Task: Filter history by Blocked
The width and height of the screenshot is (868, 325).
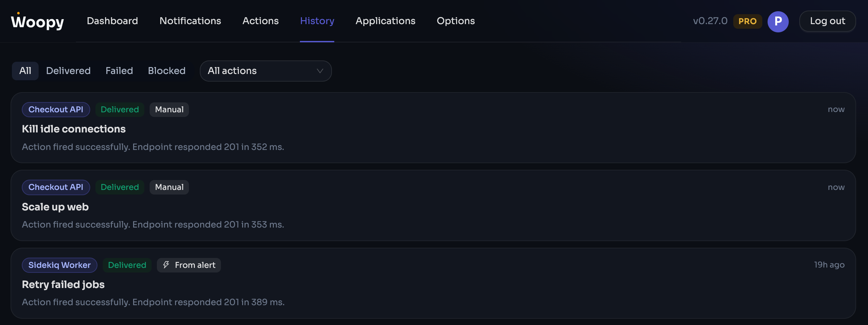Action: pyautogui.click(x=167, y=71)
